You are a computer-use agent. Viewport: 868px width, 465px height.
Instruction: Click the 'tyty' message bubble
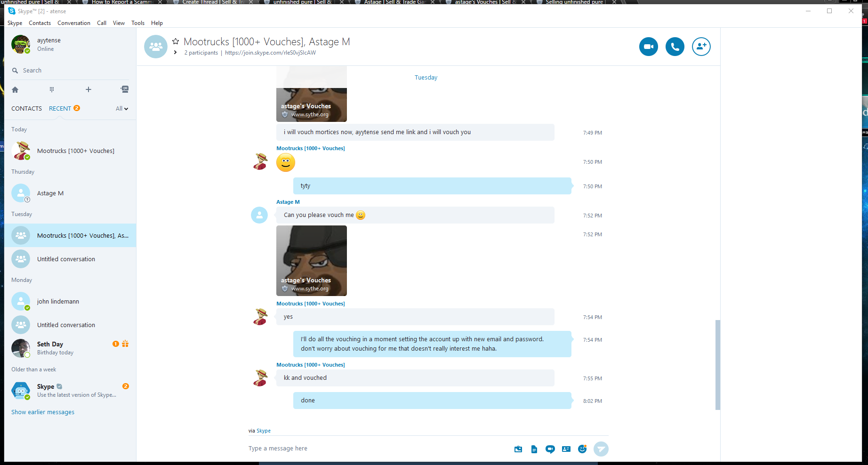432,186
